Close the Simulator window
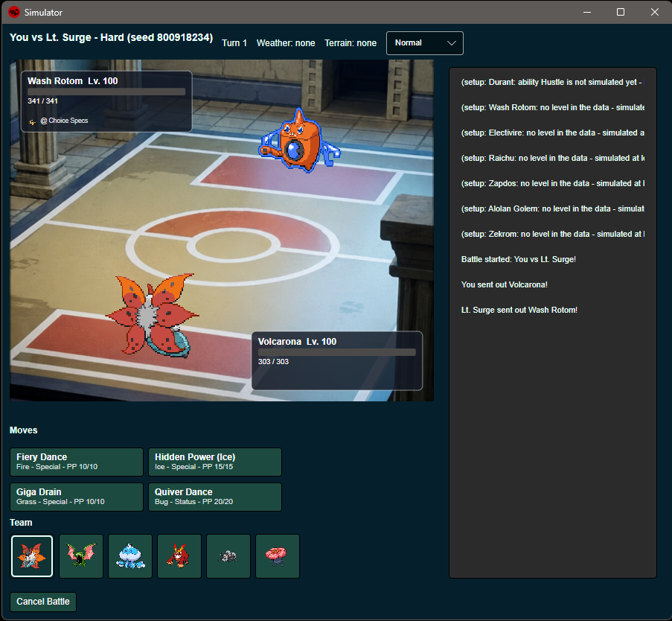The width and height of the screenshot is (672, 621). pyautogui.click(x=654, y=12)
